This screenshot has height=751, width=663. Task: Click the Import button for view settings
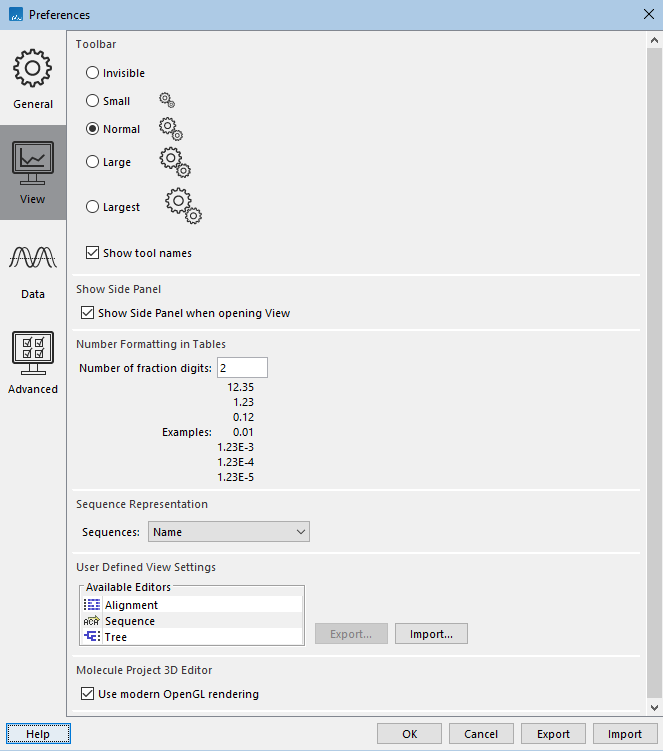tap(431, 634)
